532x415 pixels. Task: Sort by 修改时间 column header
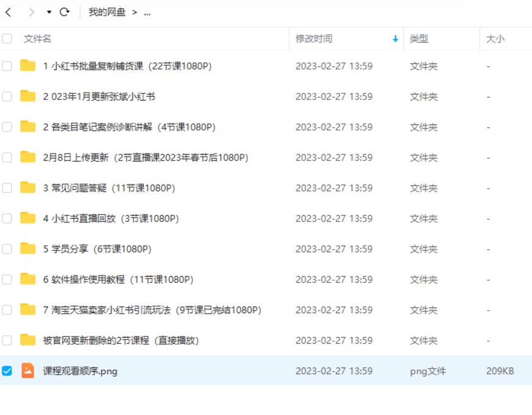[314, 38]
